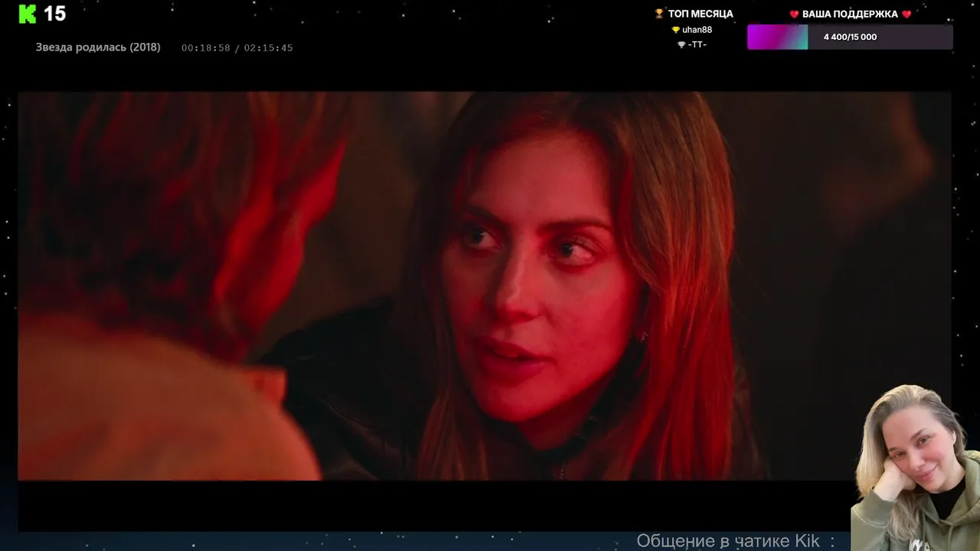Click the "ТОП МЕСЯЦА" heading
Screen dimensions: 980x551
pos(701,14)
